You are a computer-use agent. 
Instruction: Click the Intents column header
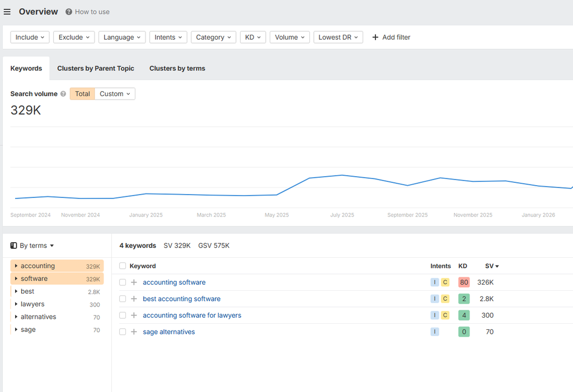pos(441,266)
